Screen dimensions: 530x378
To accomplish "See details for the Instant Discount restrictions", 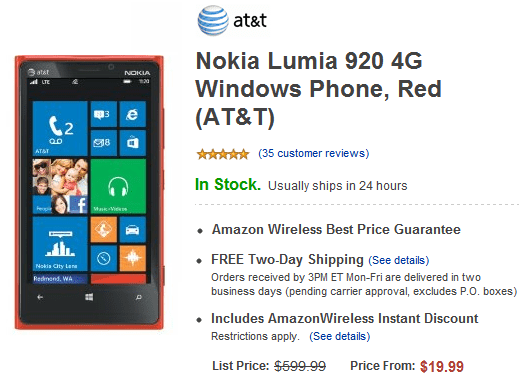I will (x=340, y=336).
